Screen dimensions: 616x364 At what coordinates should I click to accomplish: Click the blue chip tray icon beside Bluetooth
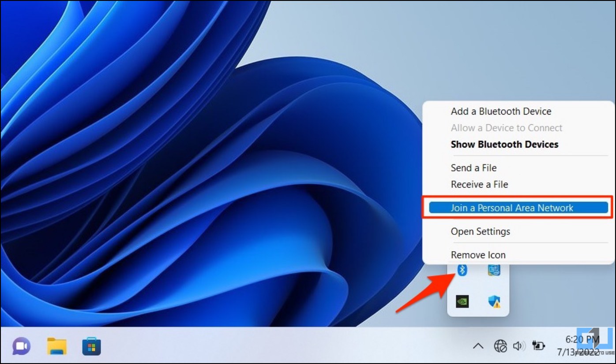[x=494, y=270]
